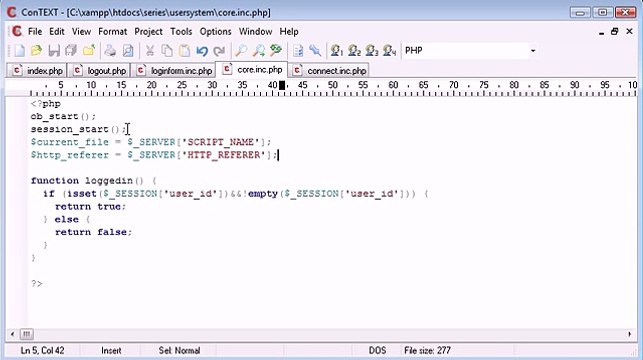Select the core.inc.php tab
The image size is (643, 360).
point(252,70)
